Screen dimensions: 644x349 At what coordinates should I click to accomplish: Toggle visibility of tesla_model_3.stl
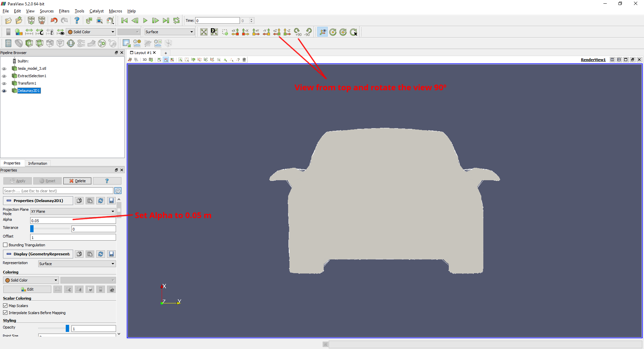(4, 69)
